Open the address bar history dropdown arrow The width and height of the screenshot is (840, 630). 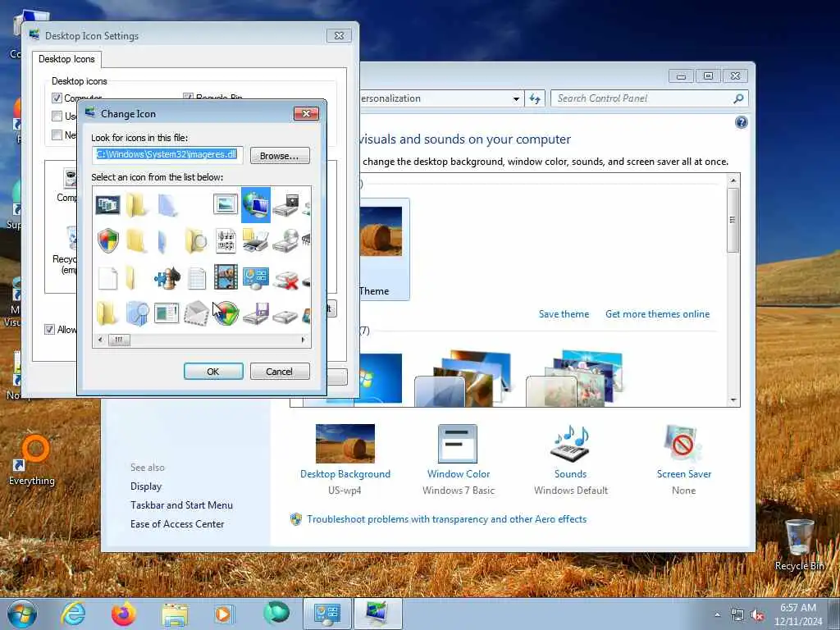516,99
